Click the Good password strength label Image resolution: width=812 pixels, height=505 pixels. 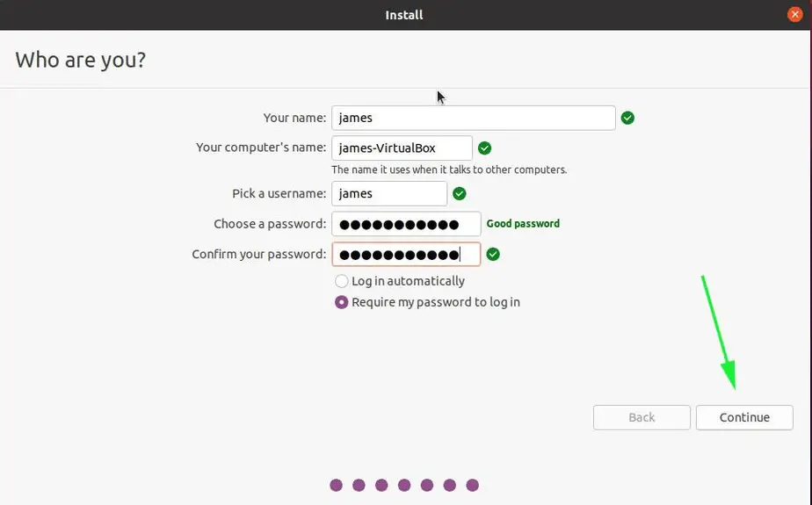(x=523, y=224)
